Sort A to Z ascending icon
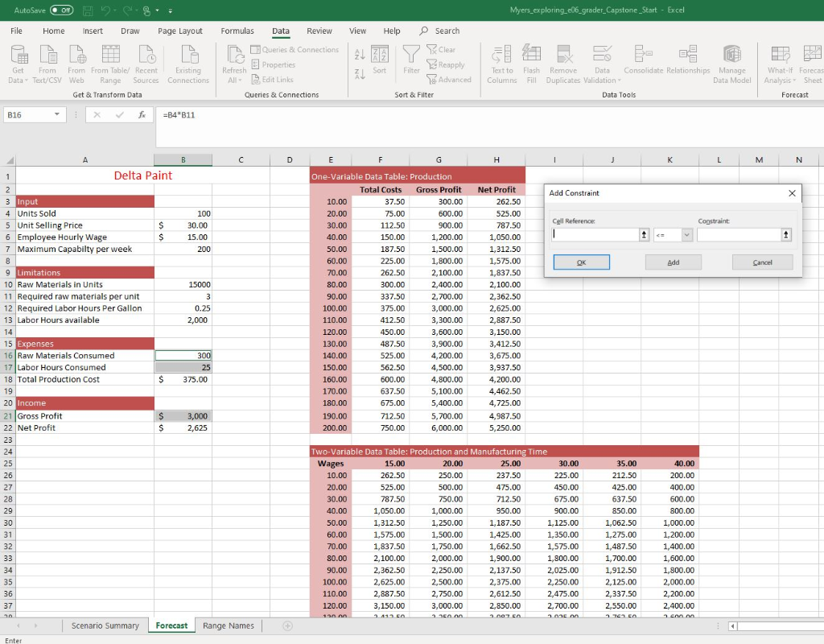Image resolution: width=824 pixels, height=644 pixels. [360, 54]
